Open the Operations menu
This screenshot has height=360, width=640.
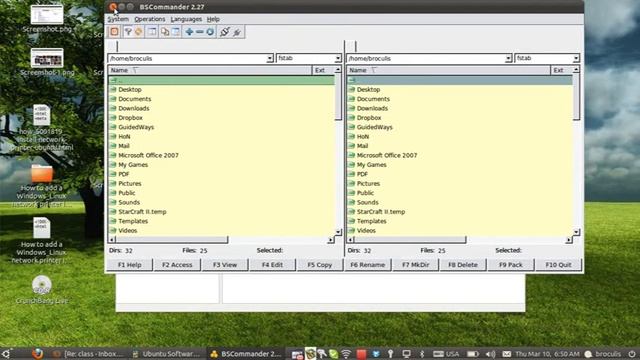point(150,19)
